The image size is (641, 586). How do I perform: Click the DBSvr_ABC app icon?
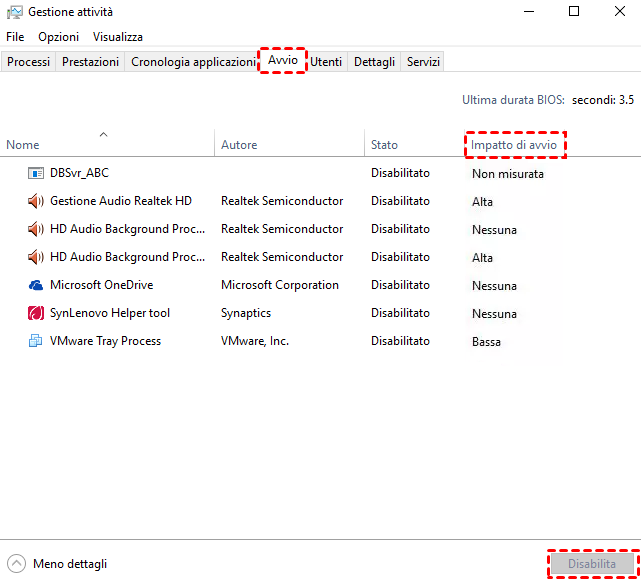coord(36,173)
